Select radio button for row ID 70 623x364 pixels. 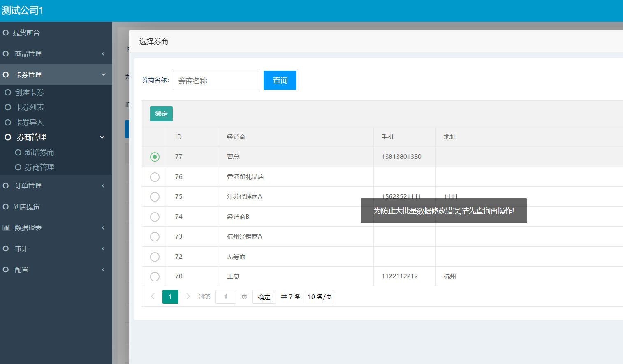(x=155, y=276)
